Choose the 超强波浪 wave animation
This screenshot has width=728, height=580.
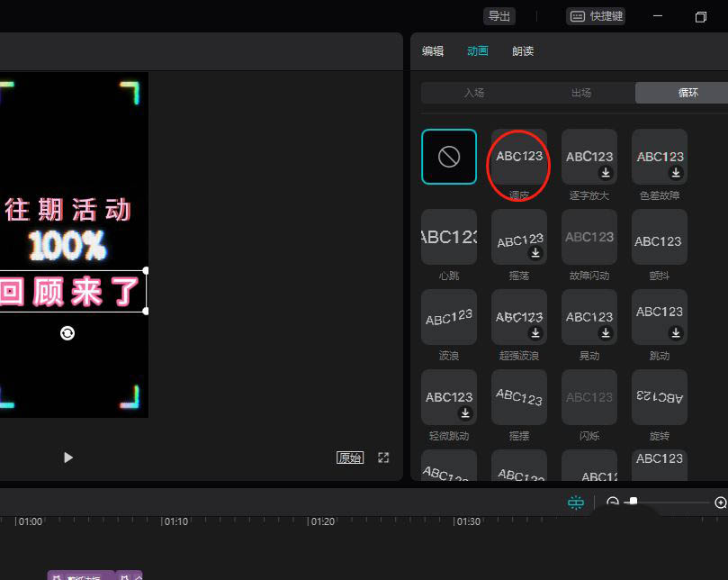(518, 316)
